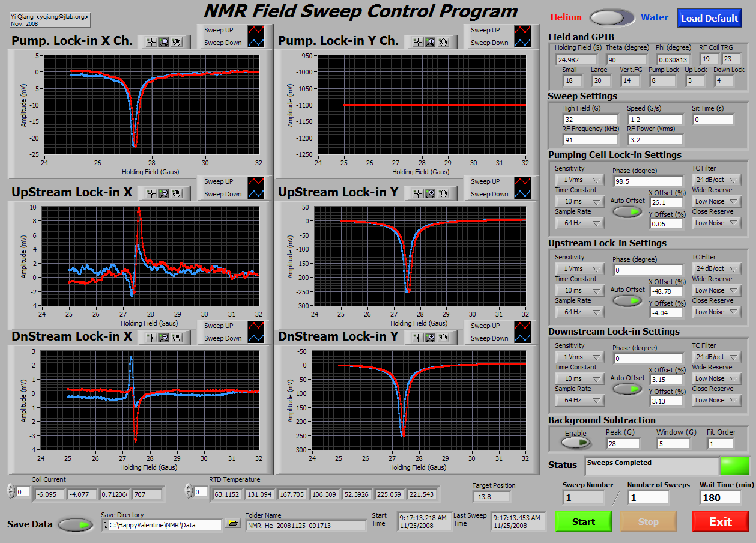Open the Save Directory folder browse icon
756x543 pixels.
pos(232,524)
